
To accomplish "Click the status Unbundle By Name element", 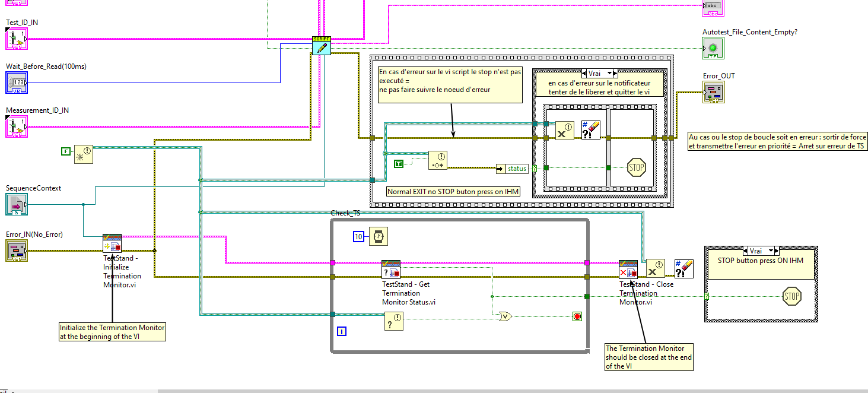I will click(x=511, y=169).
